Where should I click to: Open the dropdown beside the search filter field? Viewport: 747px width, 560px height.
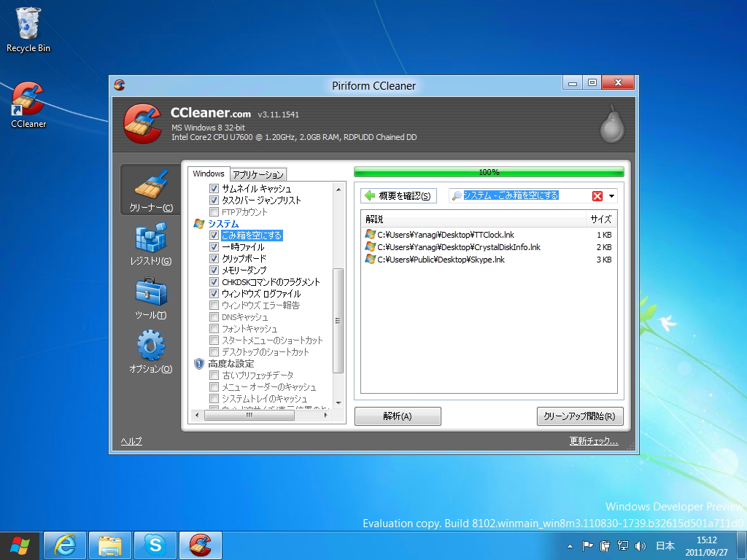[x=611, y=195]
